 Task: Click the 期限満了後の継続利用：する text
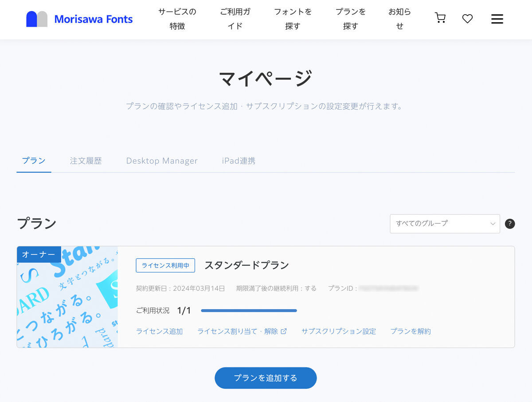click(276, 288)
